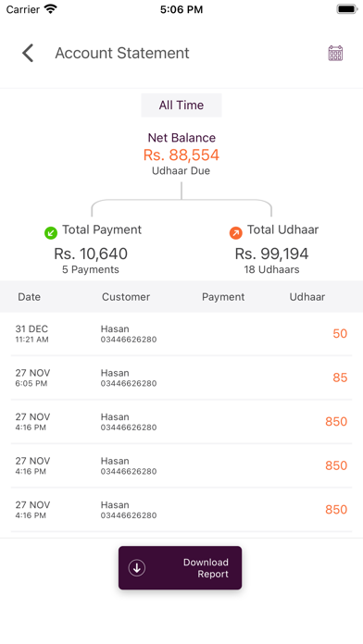This screenshot has height=644, width=363.
Task: Click the download arrow circle icon
Action: pyautogui.click(x=137, y=567)
